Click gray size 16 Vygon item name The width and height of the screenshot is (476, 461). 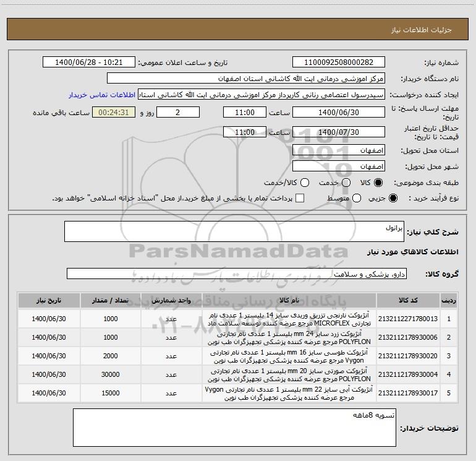point(289,356)
